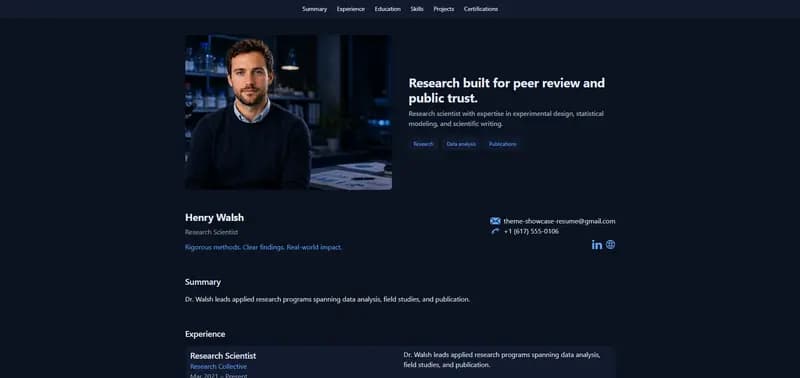Click the 'Mar 2021 – Present' date text
Screen dimensions: 800x378
tap(219, 375)
